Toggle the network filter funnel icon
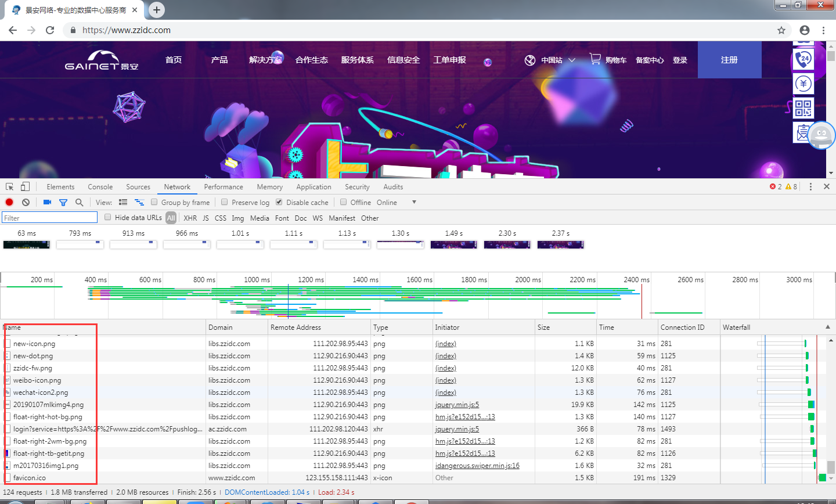 [63, 202]
